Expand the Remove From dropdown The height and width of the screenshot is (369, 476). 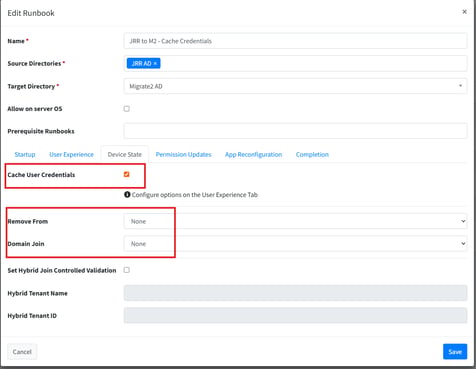pyautogui.click(x=295, y=221)
